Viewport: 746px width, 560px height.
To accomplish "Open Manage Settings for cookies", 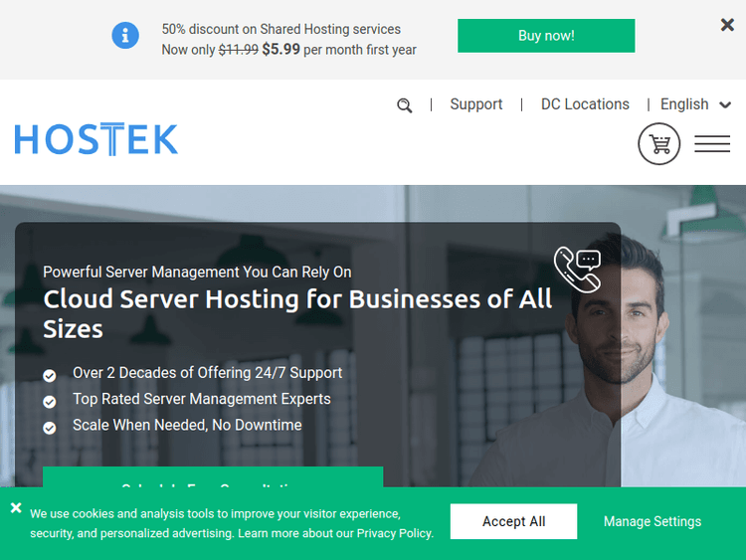I will point(653,521).
